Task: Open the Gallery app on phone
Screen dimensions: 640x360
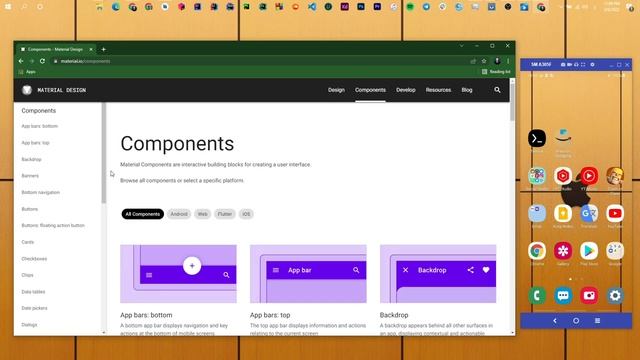Action: tap(563, 251)
